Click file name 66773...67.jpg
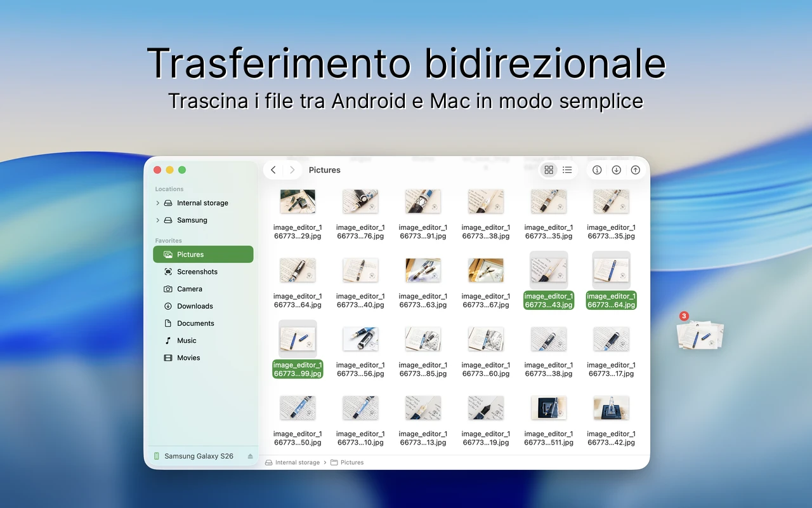812x508 pixels. (x=486, y=300)
